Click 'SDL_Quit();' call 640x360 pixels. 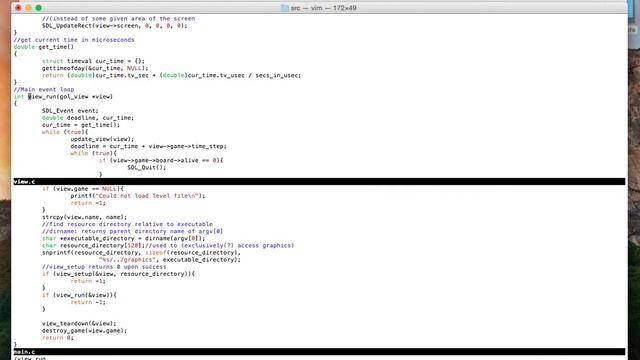tap(147, 167)
